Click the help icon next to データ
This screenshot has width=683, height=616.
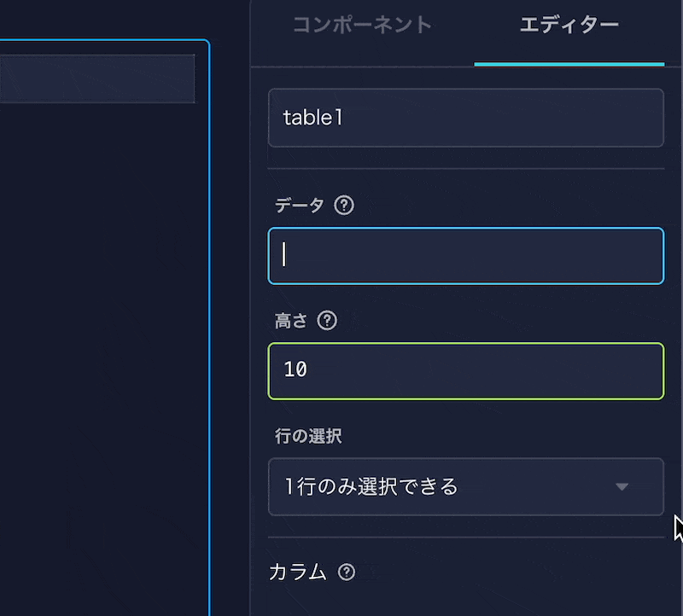(344, 206)
